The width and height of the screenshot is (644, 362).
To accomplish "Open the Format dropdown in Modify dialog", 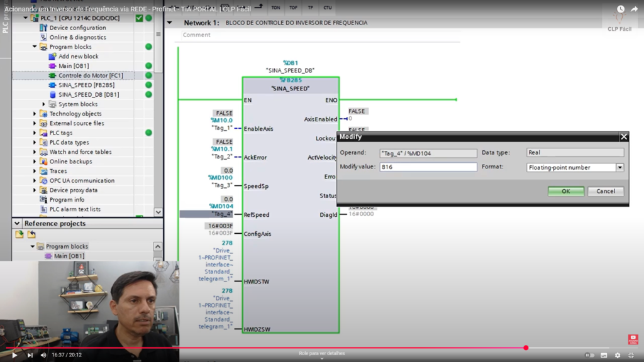I will click(x=619, y=167).
